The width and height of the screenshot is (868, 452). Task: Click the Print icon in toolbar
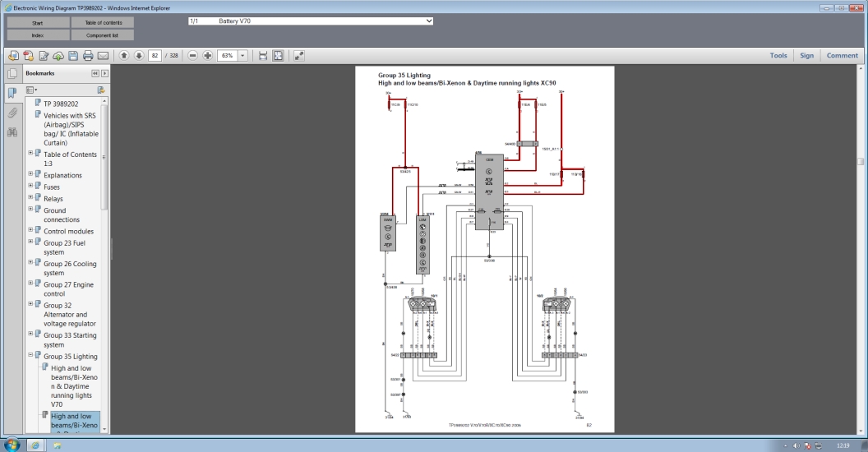click(x=88, y=56)
